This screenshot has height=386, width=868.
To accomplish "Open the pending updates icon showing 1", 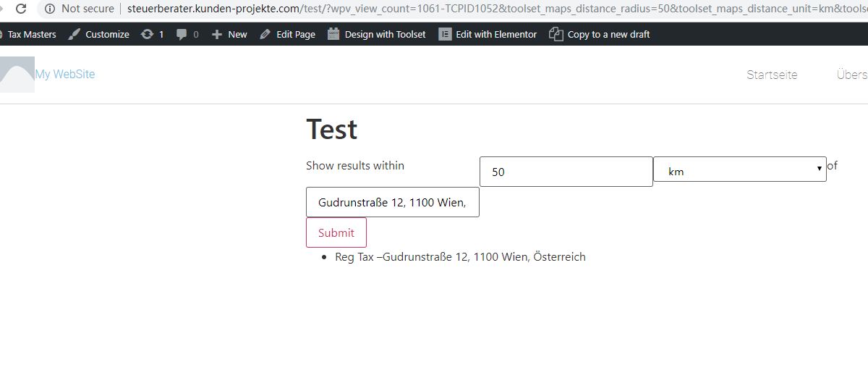I will (152, 34).
